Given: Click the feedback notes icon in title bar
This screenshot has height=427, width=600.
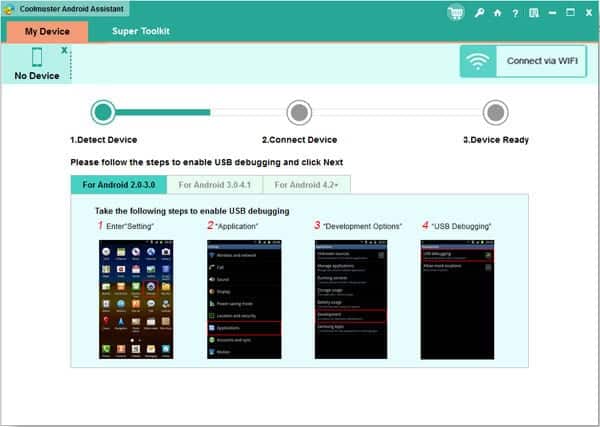Looking at the screenshot, I should click(x=534, y=13).
